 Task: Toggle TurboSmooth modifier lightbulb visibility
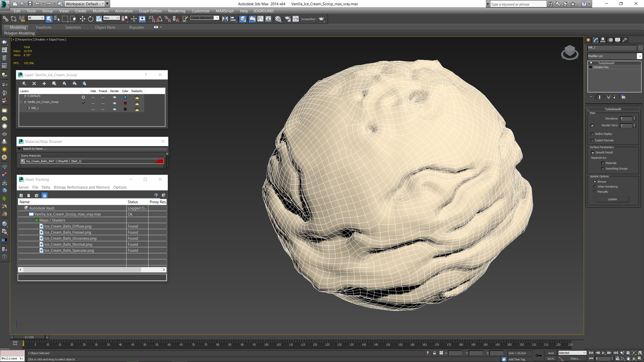coord(591,63)
